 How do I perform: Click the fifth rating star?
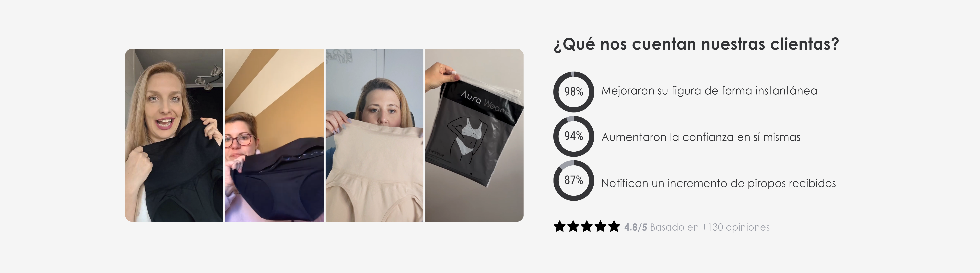[x=614, y=227]
